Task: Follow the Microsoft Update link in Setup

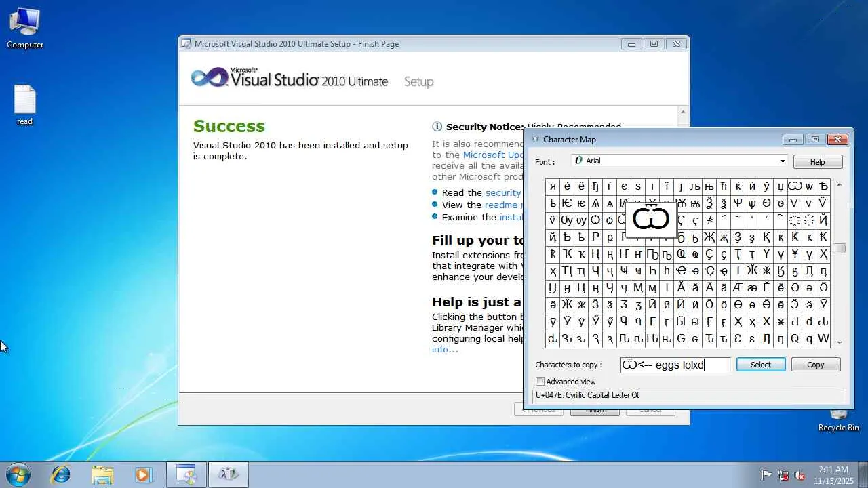Action: (x=493, y=155)
